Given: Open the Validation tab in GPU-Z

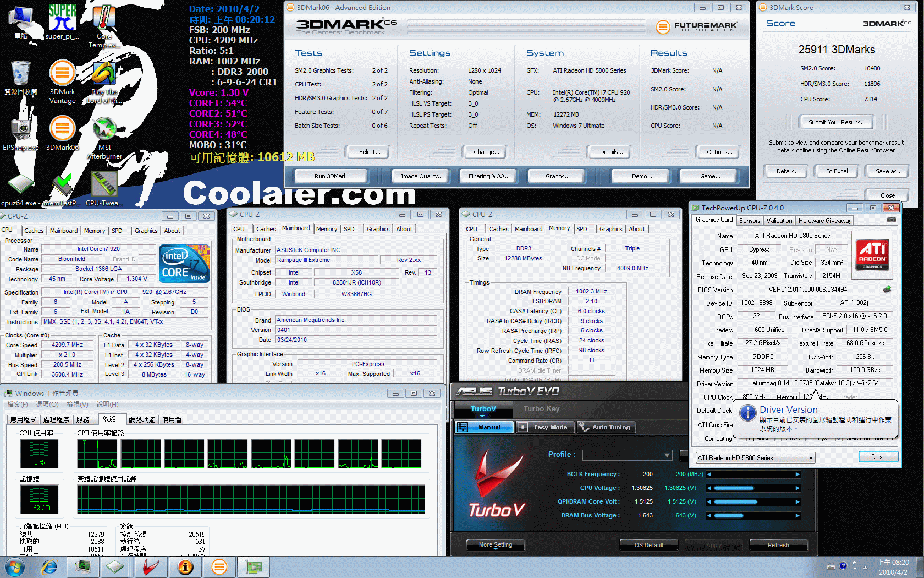Looking at the screenshot, I should (779, 221).
